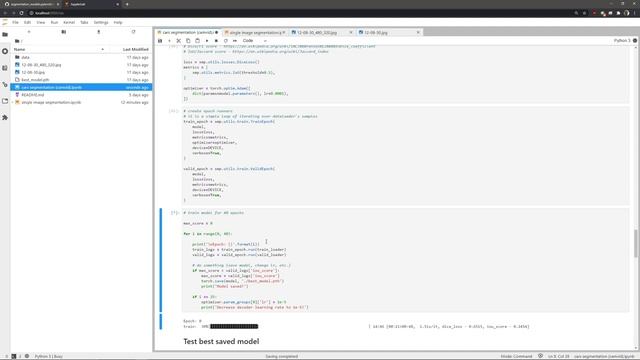Open the Edit menu
The height and width of the screenshot is (360, 640).
(27, 22)
